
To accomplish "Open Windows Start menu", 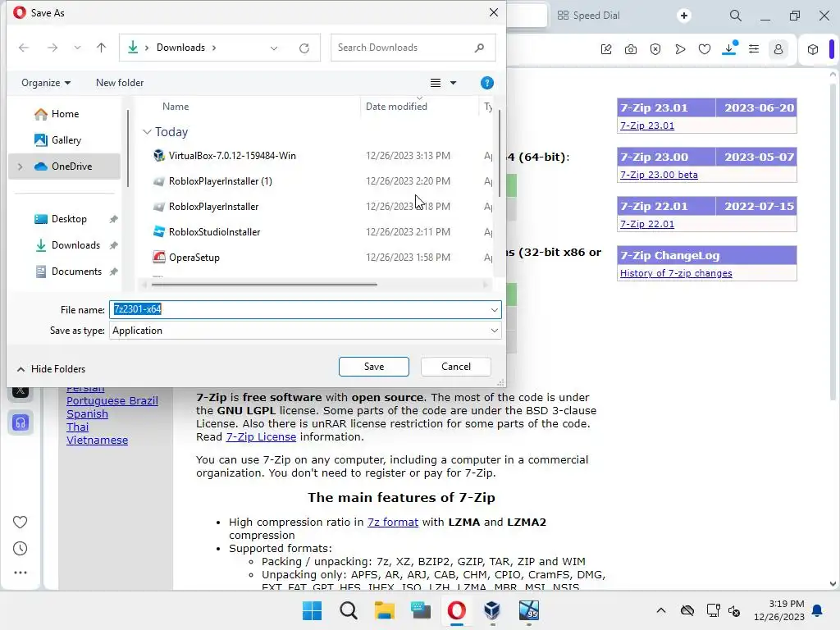I will [312, 610].
